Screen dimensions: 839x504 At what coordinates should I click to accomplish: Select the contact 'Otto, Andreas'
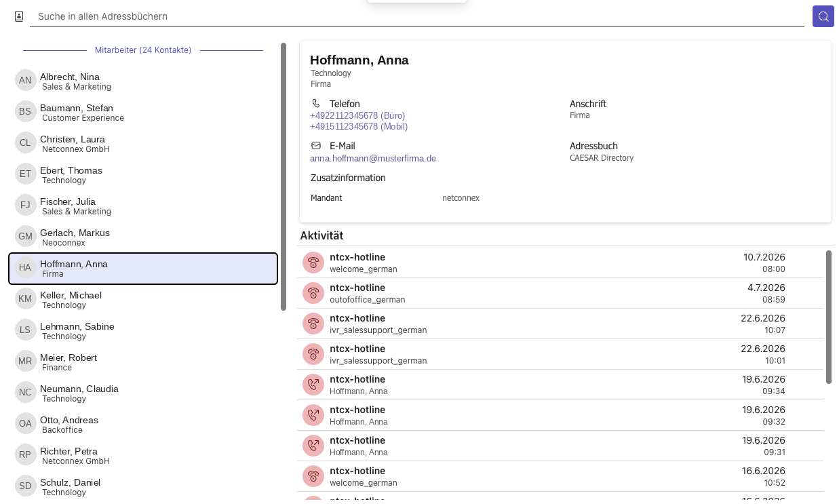coord(143,425)
